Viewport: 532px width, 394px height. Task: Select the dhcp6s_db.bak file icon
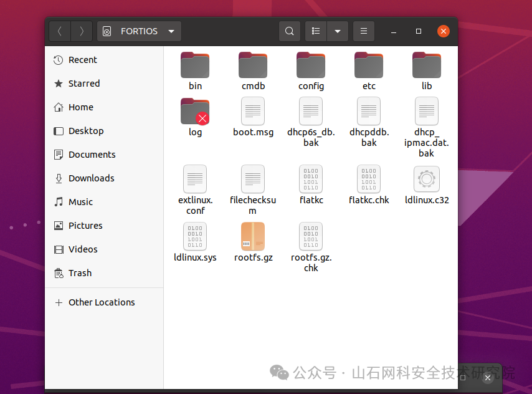click(x=311, y=111)
